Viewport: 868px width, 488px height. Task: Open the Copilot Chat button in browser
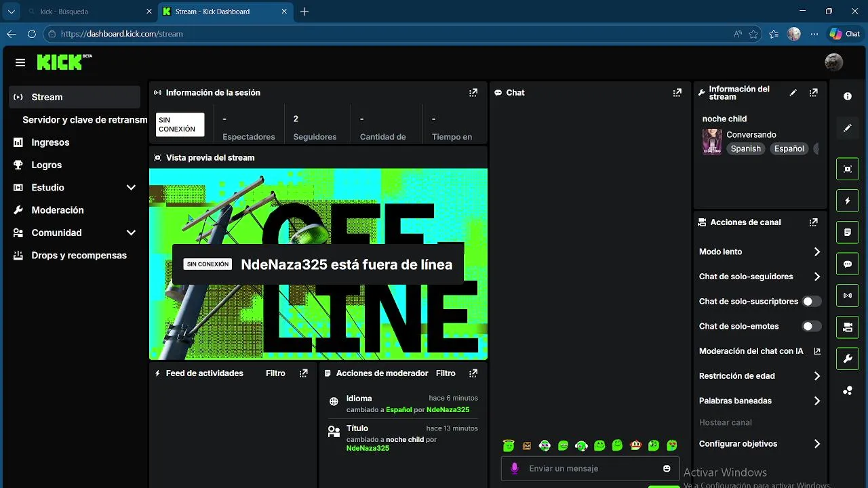(x=845, y=34)
